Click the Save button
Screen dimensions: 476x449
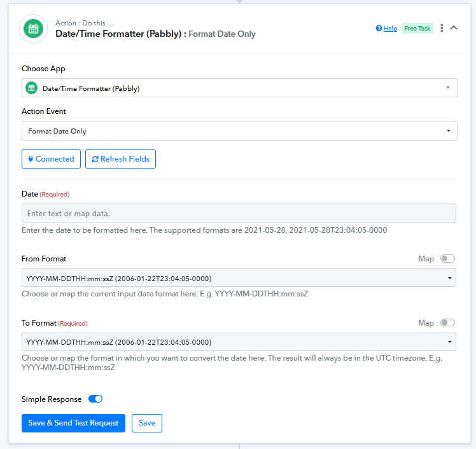pos(147,423)
